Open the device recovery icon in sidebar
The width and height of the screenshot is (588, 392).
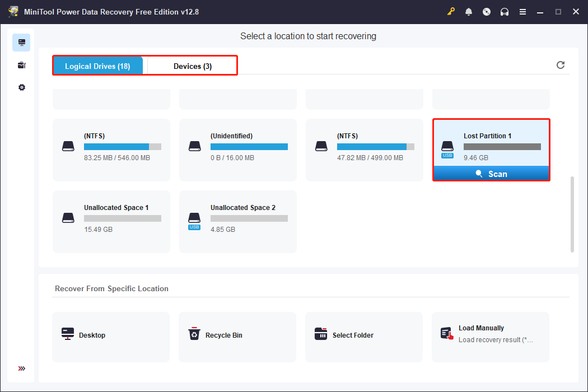point(21,64)
